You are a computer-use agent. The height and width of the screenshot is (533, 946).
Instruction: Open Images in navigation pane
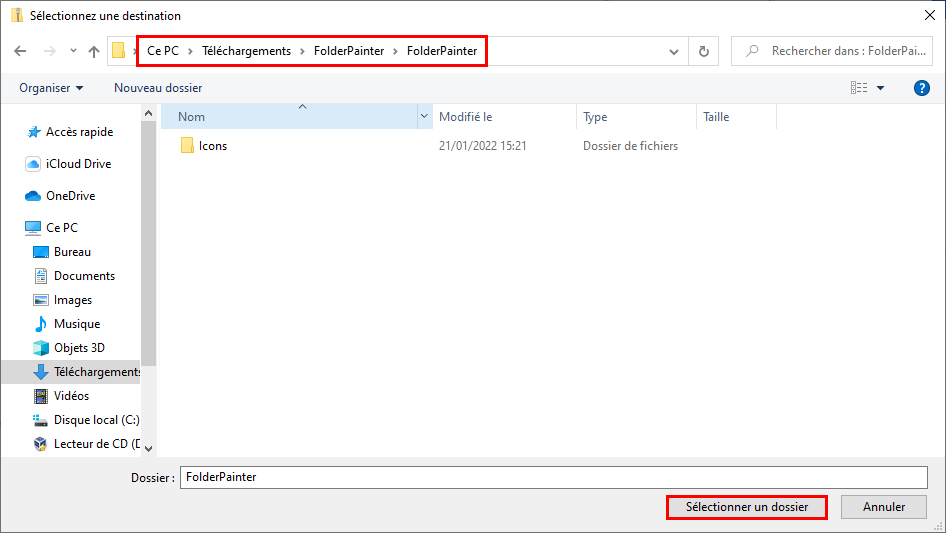pyautogui.click(x=73, y=300)
